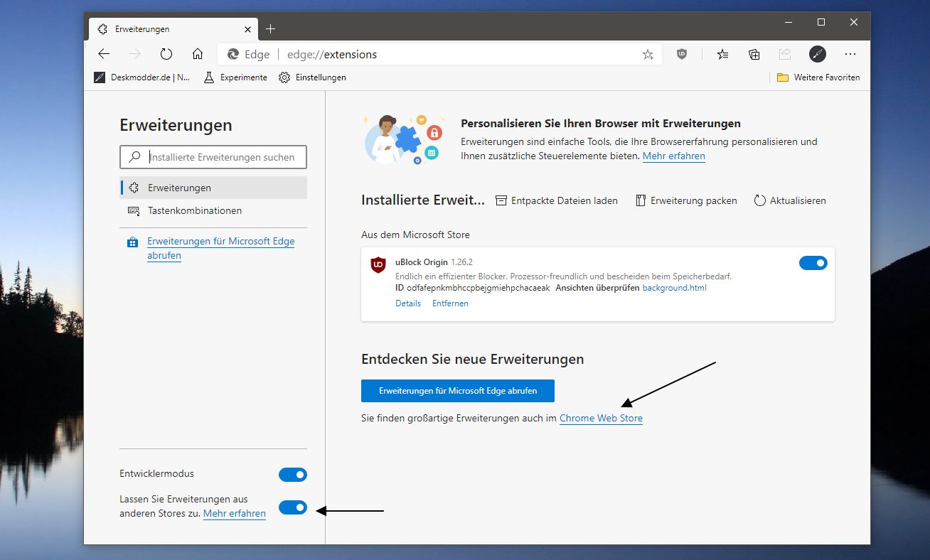Click the store bag icon in sidebar
This screenshot has width=930, height=560.
132,242
